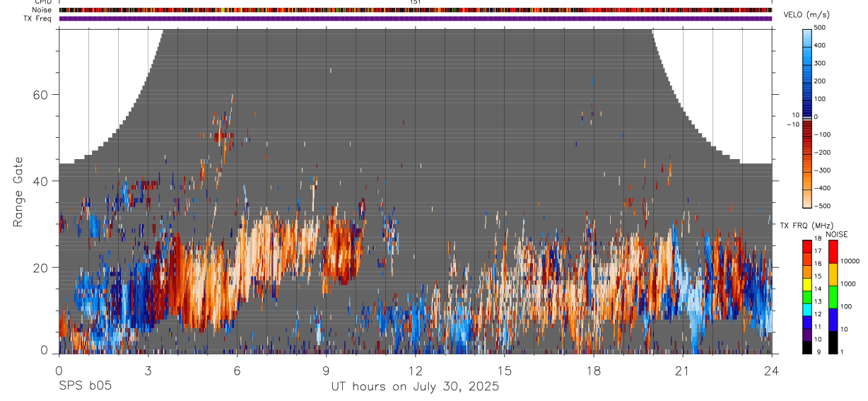Select yellow segment of TX FRQ legend
This screenshot has height=401, width=868.
[807, 284]
